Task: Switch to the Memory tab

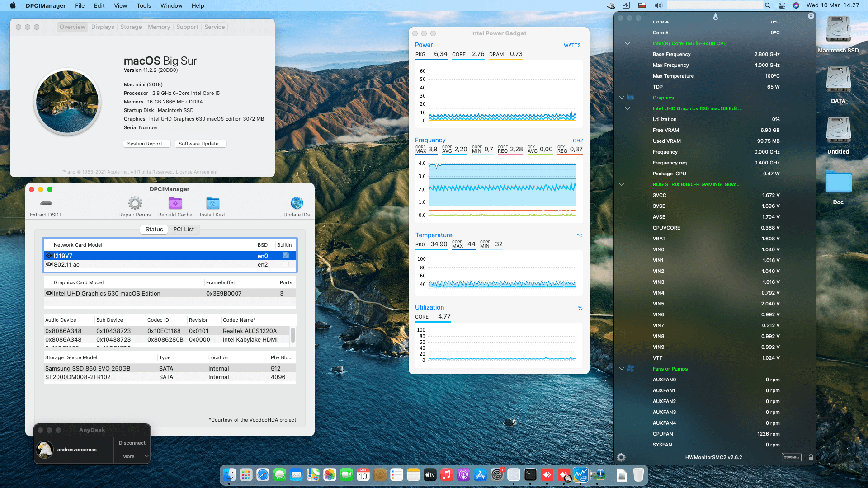Action: pyautogui.click(x=159, y=27)
